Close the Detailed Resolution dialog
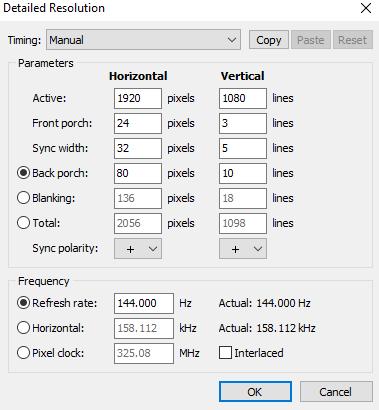 366,8
